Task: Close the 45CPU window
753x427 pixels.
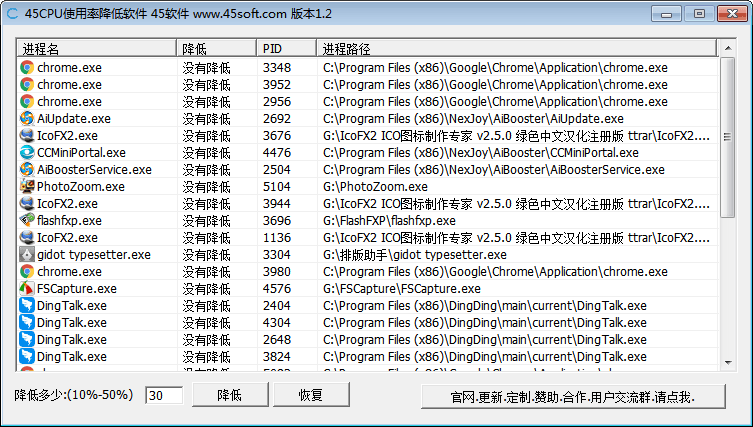Action: pos(732,13)
